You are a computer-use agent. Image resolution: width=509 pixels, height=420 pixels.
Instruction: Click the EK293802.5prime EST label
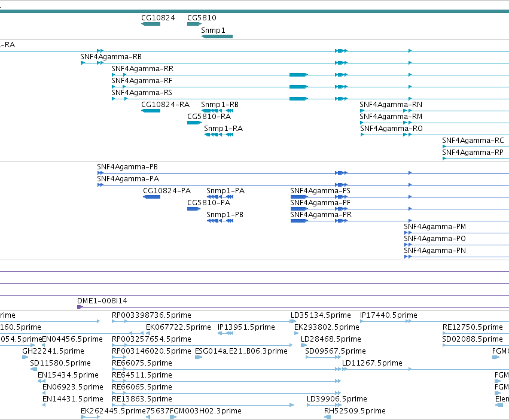[x=327, y=327]
